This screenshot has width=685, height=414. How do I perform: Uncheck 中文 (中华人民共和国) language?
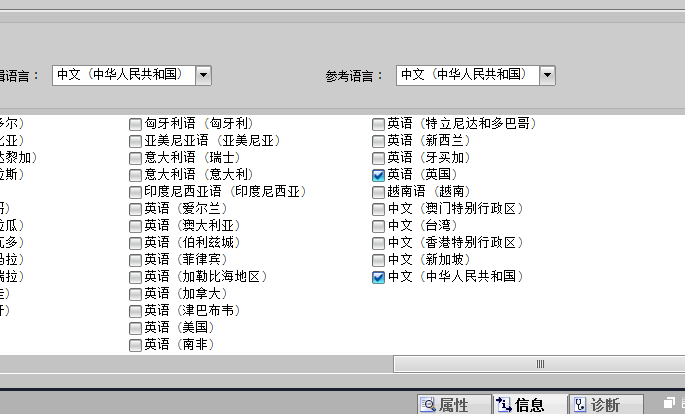[378, 278]
